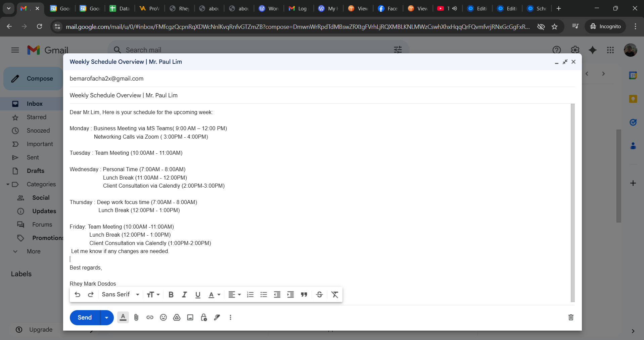The width and height of the screenshot is (644, 340).
Task: Undo the last edit in compose toolbar
Action: [x=78, y=294]
